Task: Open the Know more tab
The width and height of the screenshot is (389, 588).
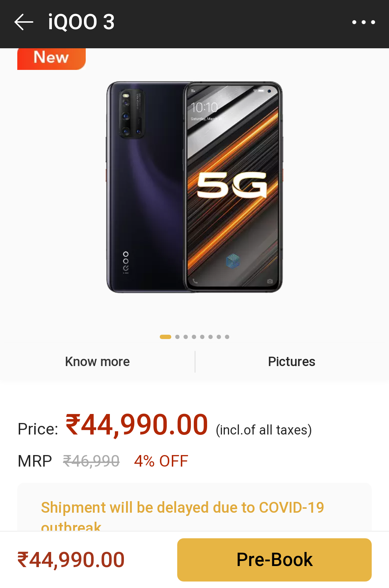Action: (x=97, y=361)
